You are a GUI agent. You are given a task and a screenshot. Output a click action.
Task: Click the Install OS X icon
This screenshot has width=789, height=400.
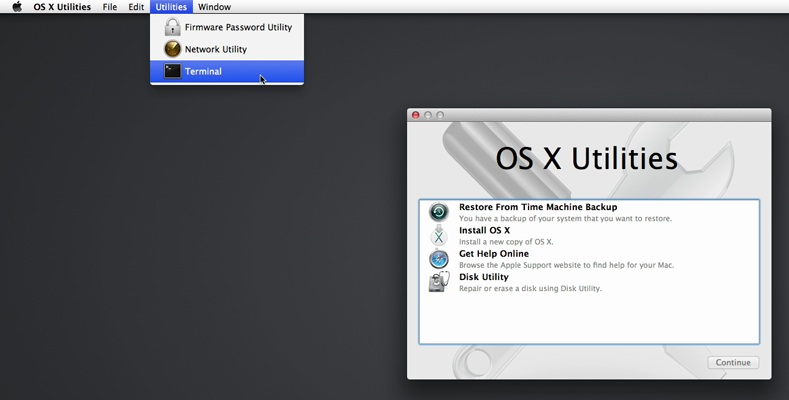pos(439,236)
